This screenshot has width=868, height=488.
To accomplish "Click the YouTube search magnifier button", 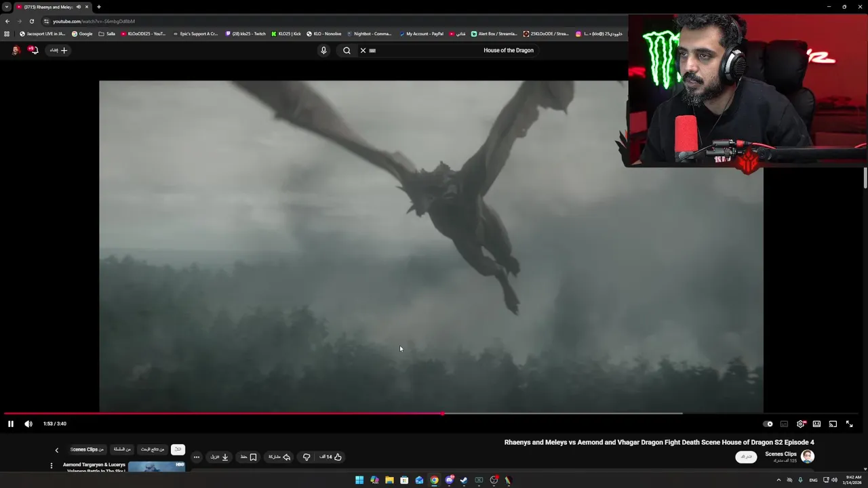I will pos(347,50).
